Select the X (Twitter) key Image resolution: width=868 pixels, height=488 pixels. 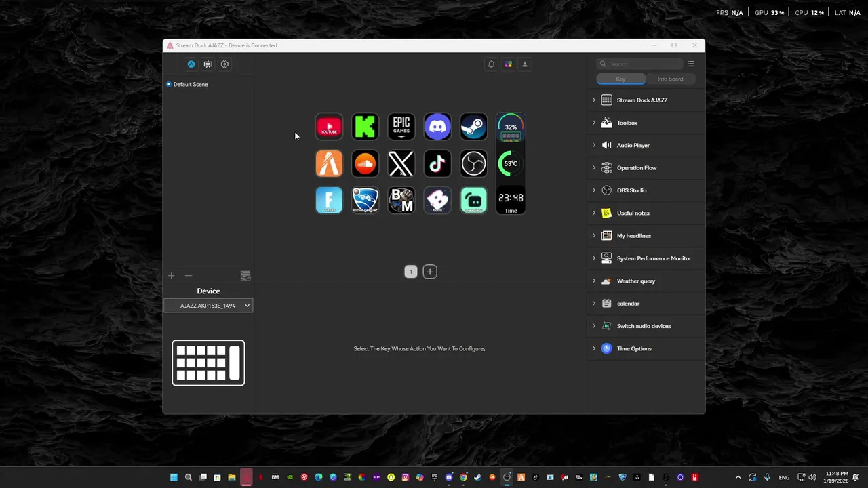click(x=401, y=163)
